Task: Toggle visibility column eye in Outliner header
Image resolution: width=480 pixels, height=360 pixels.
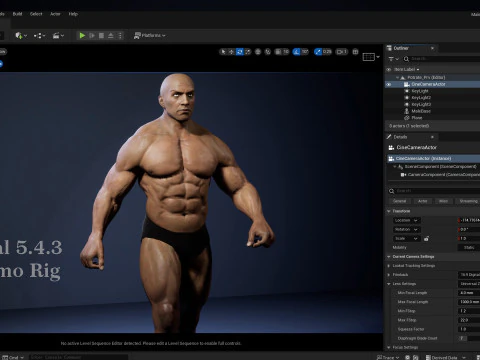Action: 389,69
